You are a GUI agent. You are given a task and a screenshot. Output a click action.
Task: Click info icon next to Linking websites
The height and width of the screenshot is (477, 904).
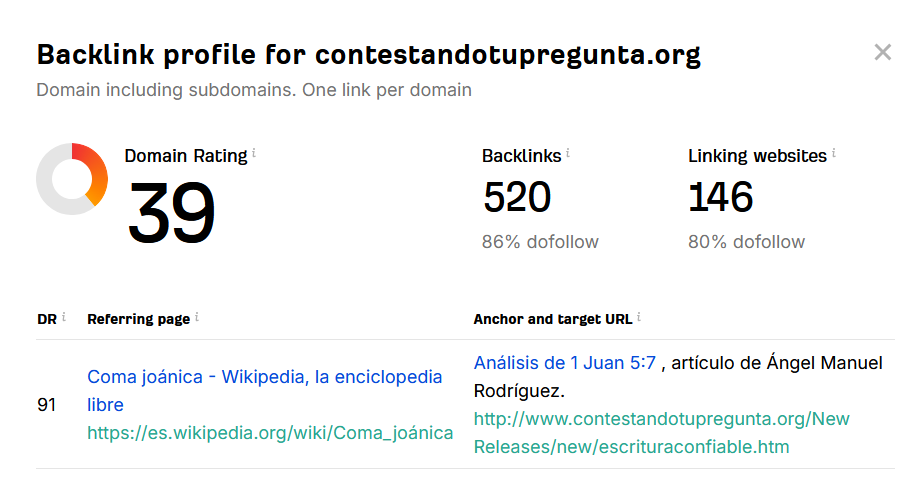834,153
